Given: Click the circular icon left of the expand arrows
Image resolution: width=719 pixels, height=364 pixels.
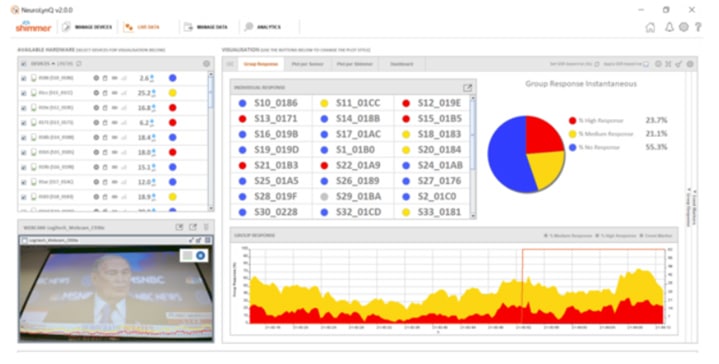Looking at the screenshot, I should (x=658, y=64).
